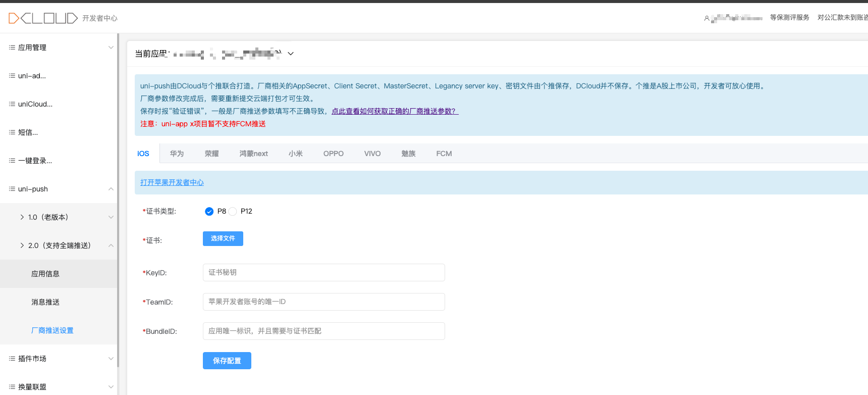Switch to the 华为 tab
Image resolution: width=868 pixels, height=395 pixels.
(x=177, y=154)
